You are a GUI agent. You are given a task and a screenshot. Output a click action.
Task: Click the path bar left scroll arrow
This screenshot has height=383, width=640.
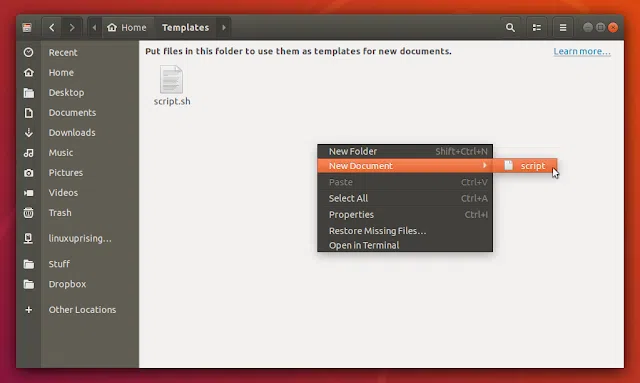click(94, 27)
